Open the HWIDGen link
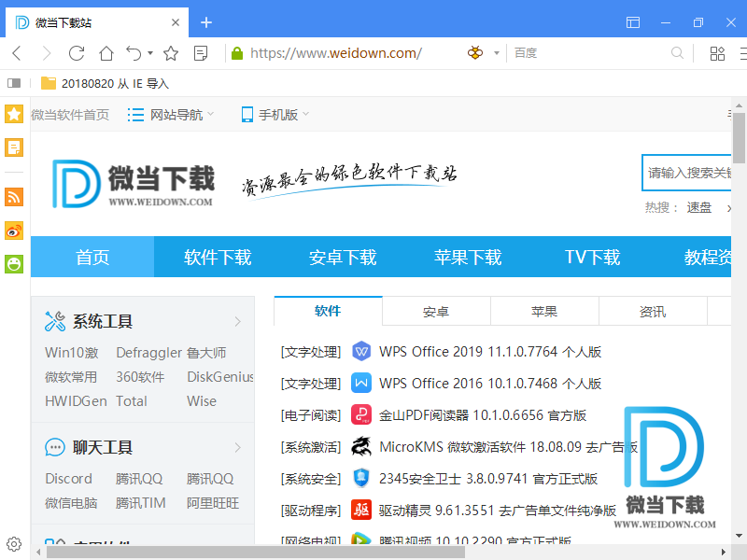 pyautogui.click(x=76, y=401)
